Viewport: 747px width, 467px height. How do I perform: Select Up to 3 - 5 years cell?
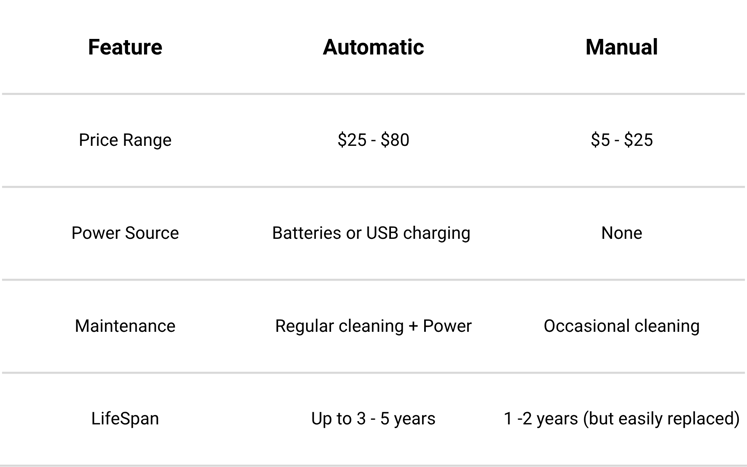(373, 419)
